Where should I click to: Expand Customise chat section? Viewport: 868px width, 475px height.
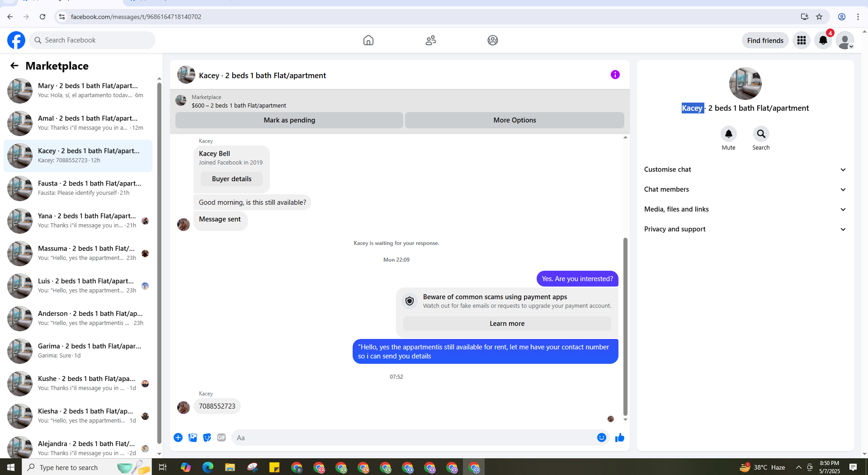click(745, 169)
